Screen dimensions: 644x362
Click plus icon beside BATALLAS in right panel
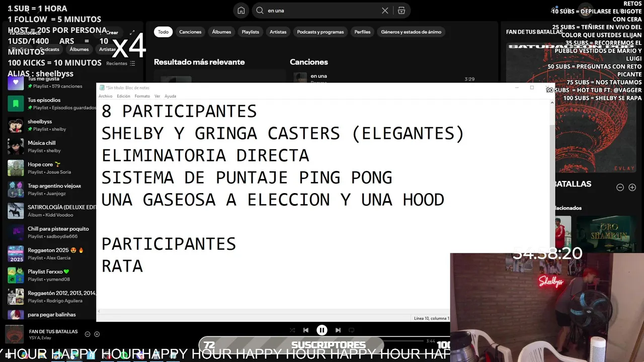(x=632, y=187)
